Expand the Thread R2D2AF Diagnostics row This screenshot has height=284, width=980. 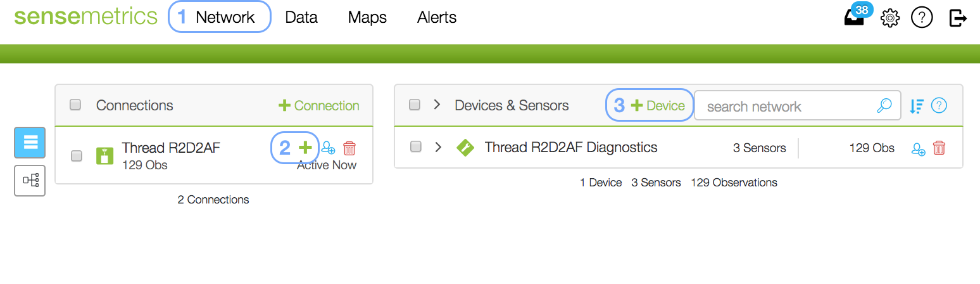point(437,147)
